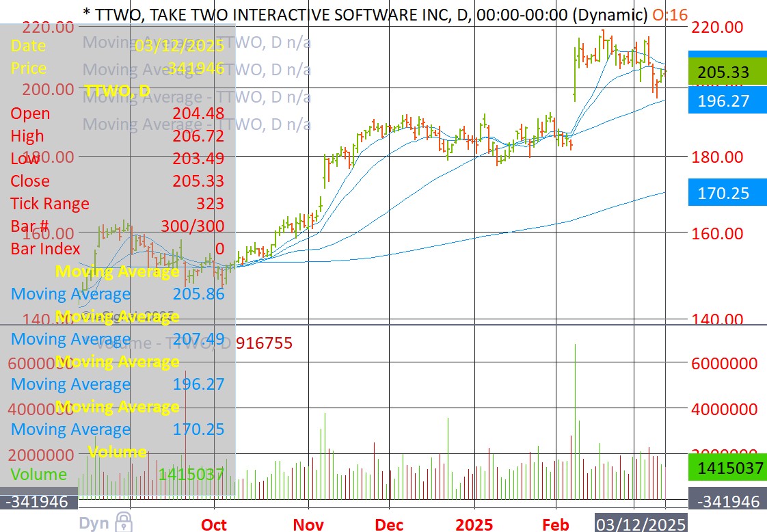
Task: Click 180.00 on the right price axis
Action: click(717, 157)
